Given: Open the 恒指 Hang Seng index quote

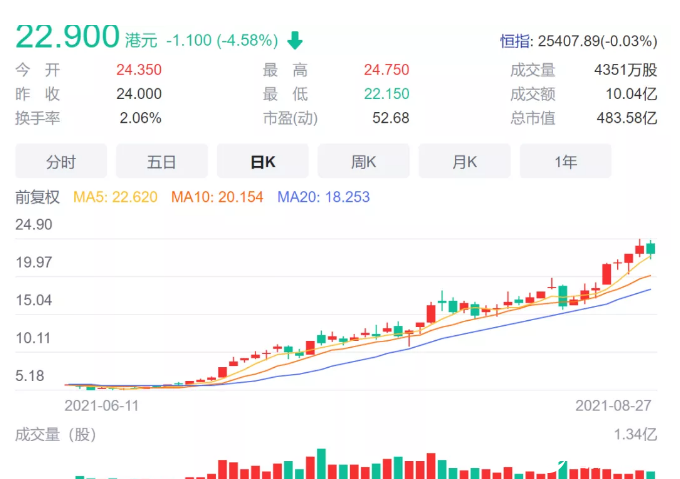Looking at the screenshot, I should pos(579,41).
